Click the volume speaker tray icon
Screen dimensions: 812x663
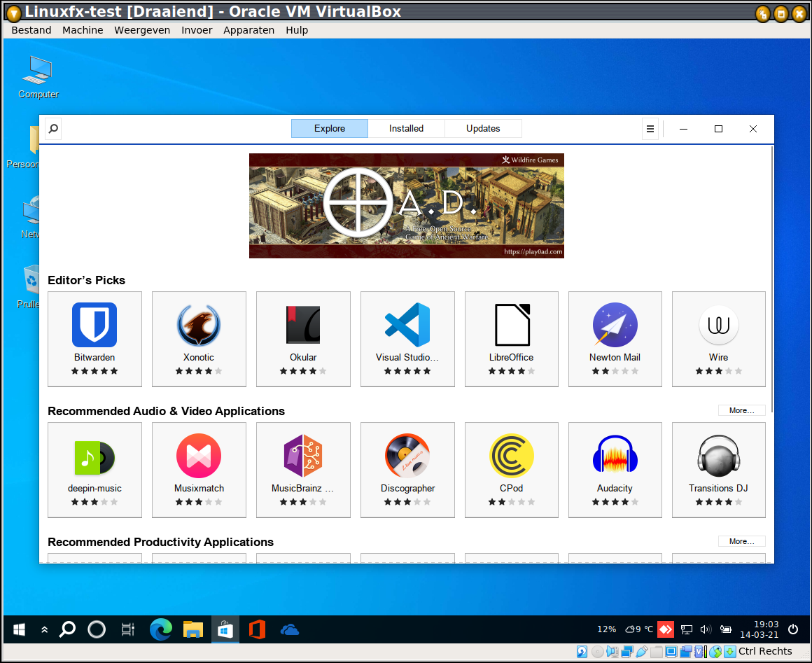(x=706, y=629)
